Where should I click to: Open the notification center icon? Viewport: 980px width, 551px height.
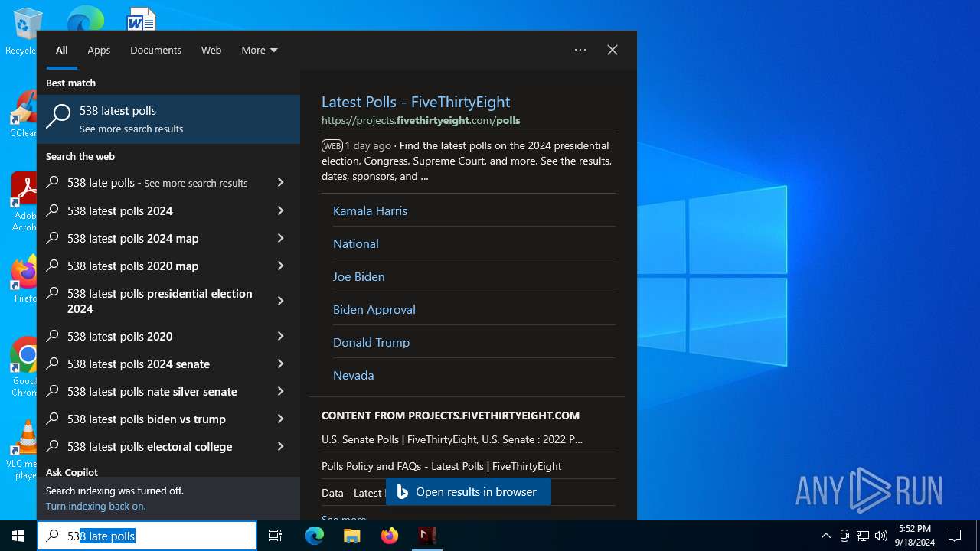pyautogui.click(x=955, y=536)
